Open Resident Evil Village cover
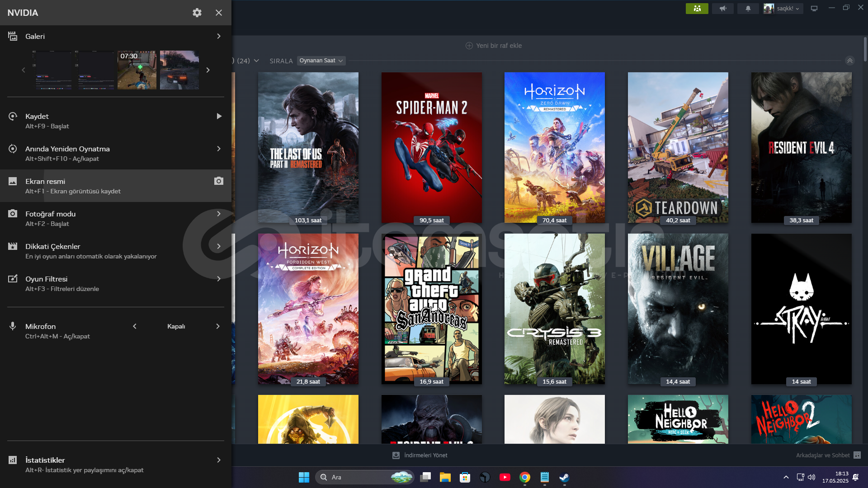The height and width of the screenshot is (488, 868). (678, 309)
